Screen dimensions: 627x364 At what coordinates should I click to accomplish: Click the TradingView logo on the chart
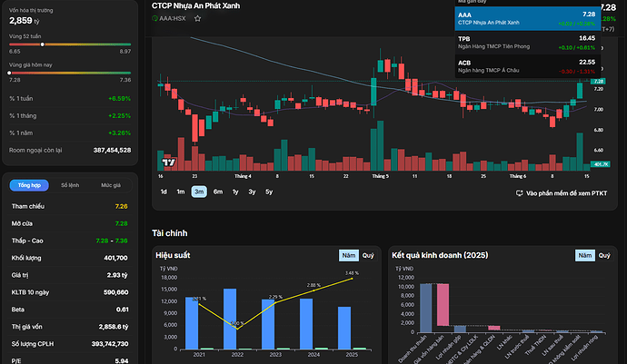pyautogui.click(x=169, y=162)
